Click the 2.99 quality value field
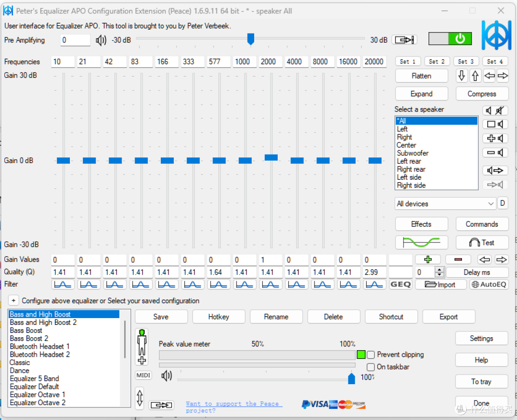 click(x=374, y=272)
